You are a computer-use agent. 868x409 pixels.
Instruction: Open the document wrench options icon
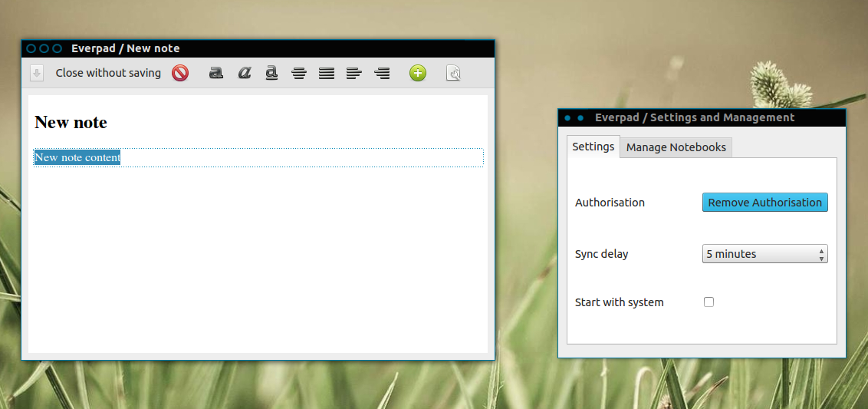[x=453, y=73]
